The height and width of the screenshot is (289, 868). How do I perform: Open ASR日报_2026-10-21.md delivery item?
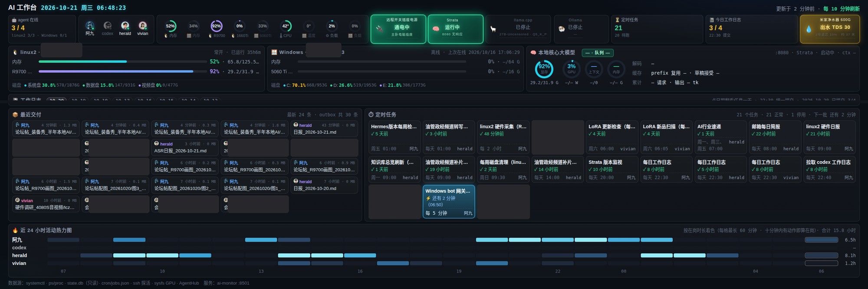(185, 147)
